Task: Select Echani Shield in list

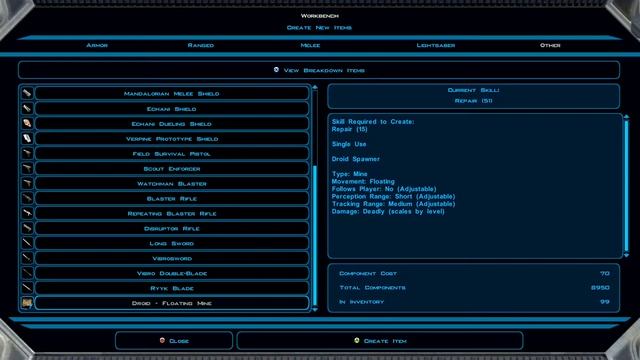Action: [x=172, y=109]
